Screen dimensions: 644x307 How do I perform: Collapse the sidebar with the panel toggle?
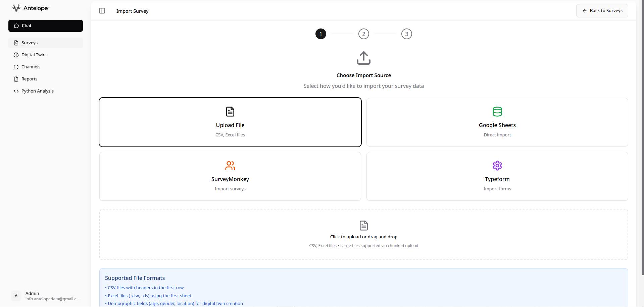point(102,11)
